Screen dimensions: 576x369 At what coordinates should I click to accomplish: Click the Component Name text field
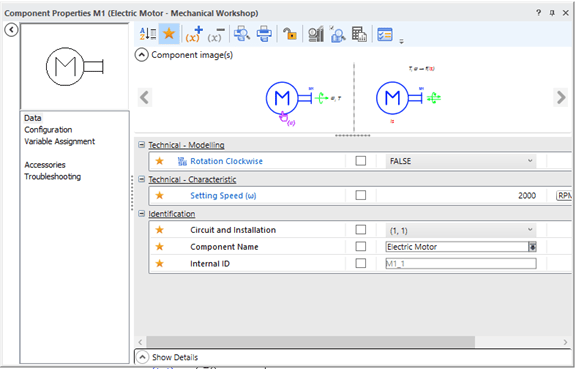click(457, 247)
